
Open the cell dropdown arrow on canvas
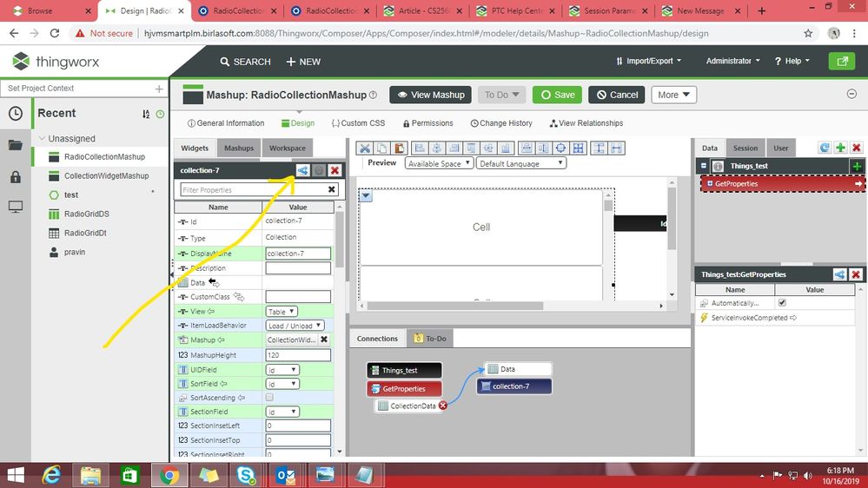coord(366,196)
